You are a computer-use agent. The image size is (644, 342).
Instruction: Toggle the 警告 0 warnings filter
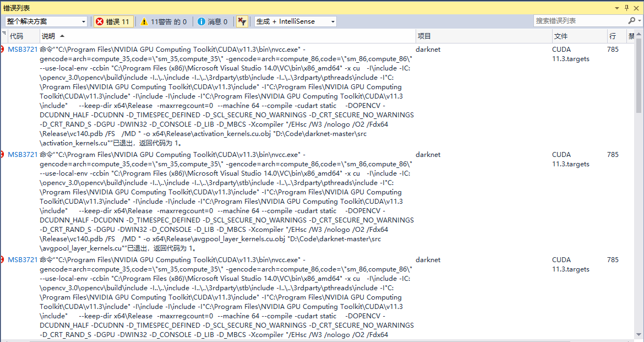[163, 21]
